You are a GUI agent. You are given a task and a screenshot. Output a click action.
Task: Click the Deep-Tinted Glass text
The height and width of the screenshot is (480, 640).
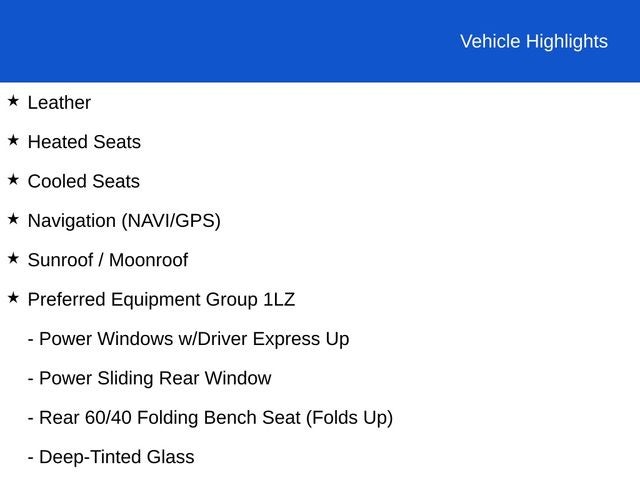tap(116, 457)
